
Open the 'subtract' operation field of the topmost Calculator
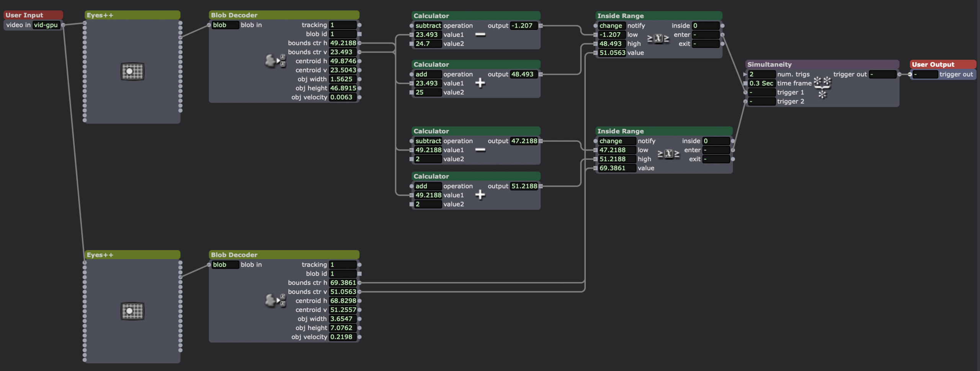428,26
